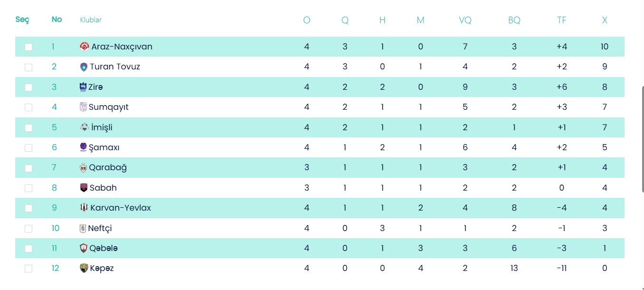The height and width of the screenshot is (290, 644).
Task: Open the Turan Tovuz club name link
Action: point(115,67)
